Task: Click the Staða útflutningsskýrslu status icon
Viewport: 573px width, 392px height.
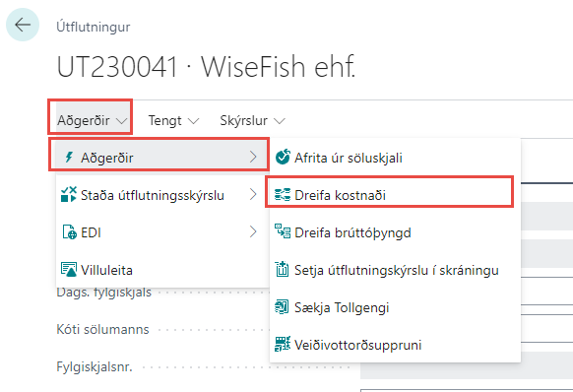Action: pyautogui.click(x=69, y=195)
